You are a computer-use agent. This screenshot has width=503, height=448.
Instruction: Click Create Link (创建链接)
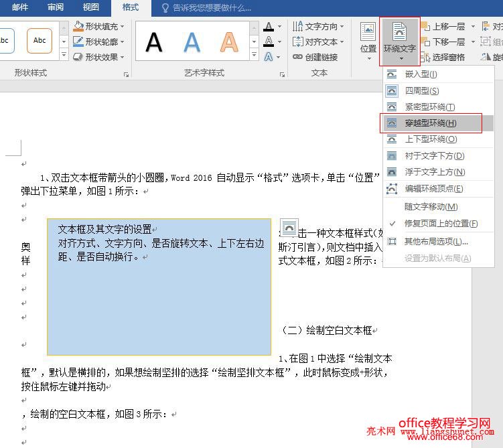tap(315, 57)
